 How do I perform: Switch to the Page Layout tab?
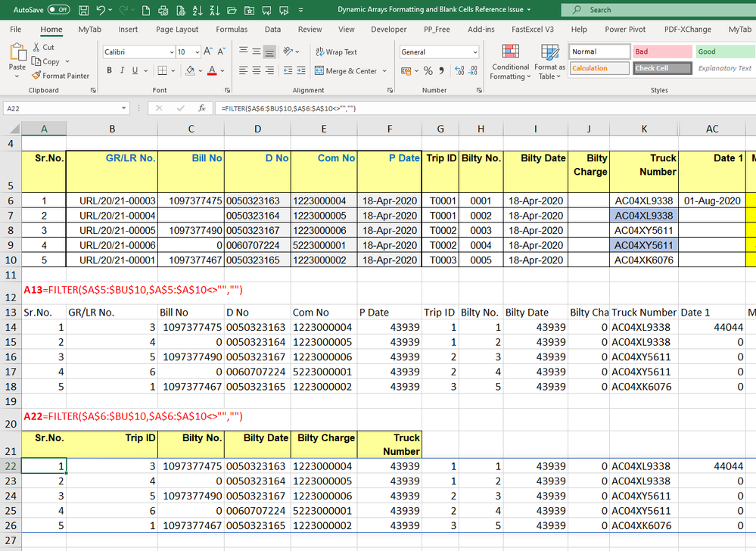pos(177,30)
